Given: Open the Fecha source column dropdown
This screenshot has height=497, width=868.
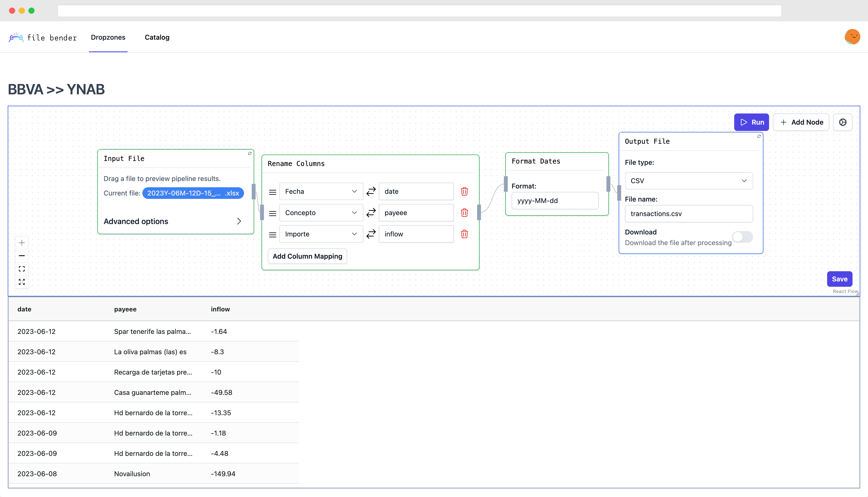Looking at the screenshot, I should pos(321,191).
